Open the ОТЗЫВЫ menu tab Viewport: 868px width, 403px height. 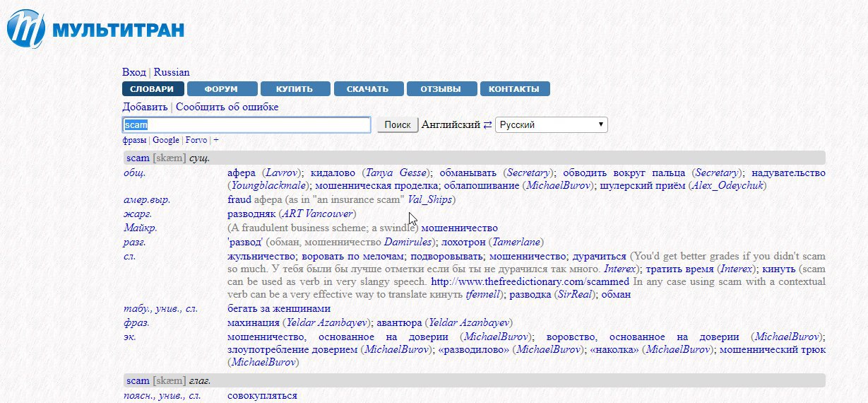point(441,89)
